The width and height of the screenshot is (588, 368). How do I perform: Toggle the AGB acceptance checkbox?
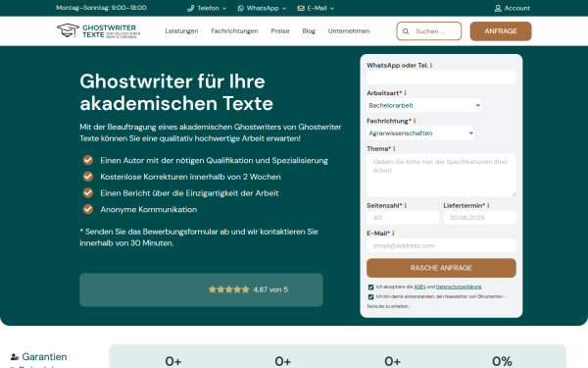[370, 288]
